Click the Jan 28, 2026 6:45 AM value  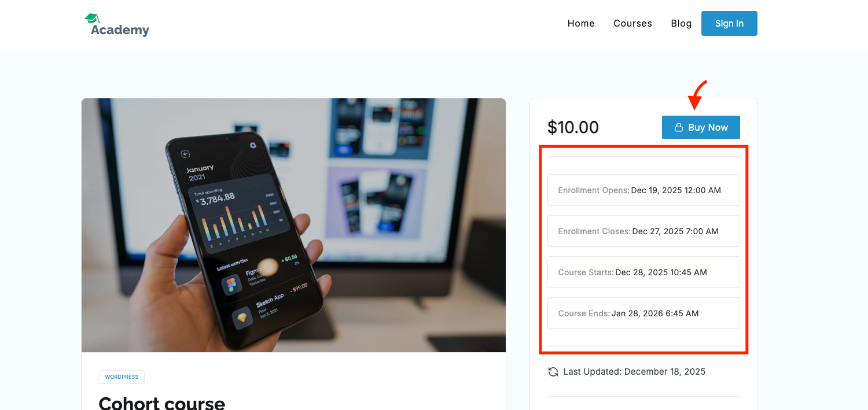[x=655, y=313]
